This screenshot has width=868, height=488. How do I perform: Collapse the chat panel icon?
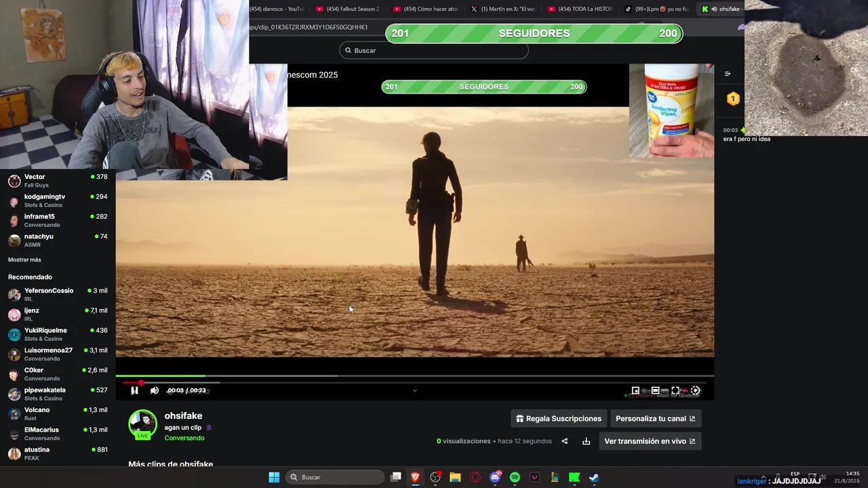[728, 74]
